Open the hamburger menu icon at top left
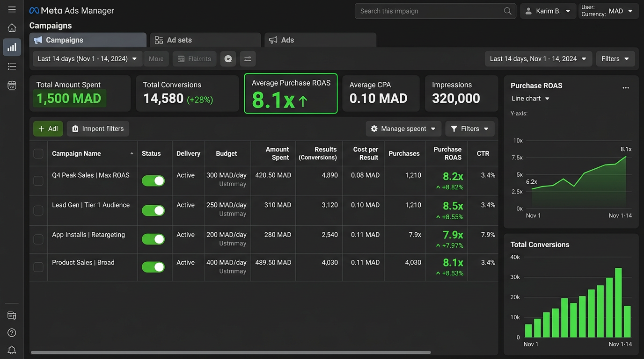The image size is (644, 359). [12, 8]
